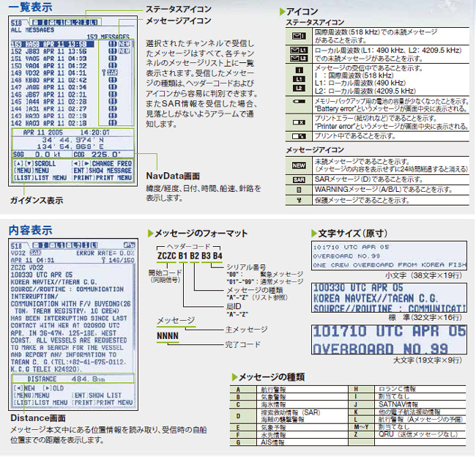Screen dimensions: 476x457
Task: Click the WARNING message icon in the legend table
Action: pos(299,190)
